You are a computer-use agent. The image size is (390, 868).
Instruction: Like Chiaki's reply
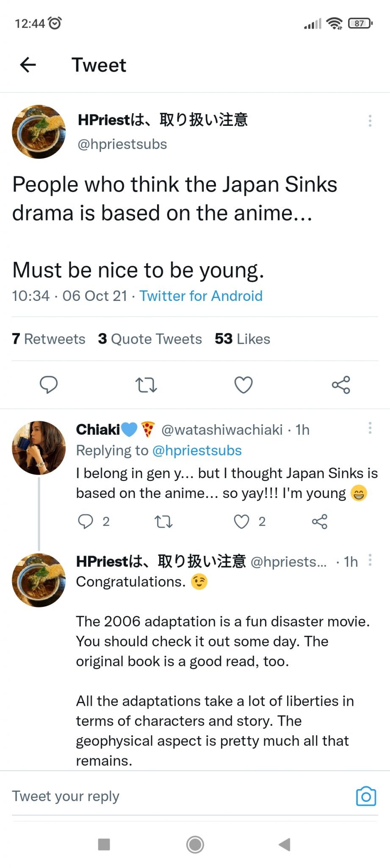[x=241, y=521]
